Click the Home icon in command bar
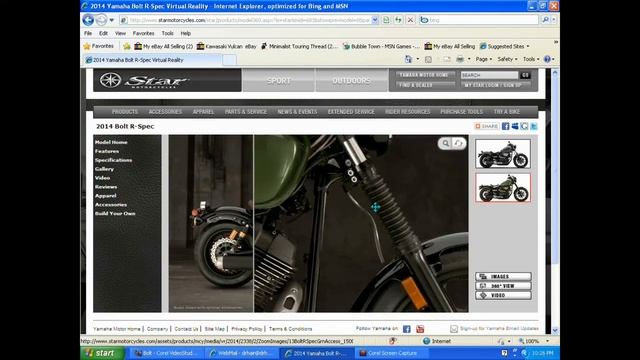Viewport: 640px width, 360px height. tap(408, 59)
